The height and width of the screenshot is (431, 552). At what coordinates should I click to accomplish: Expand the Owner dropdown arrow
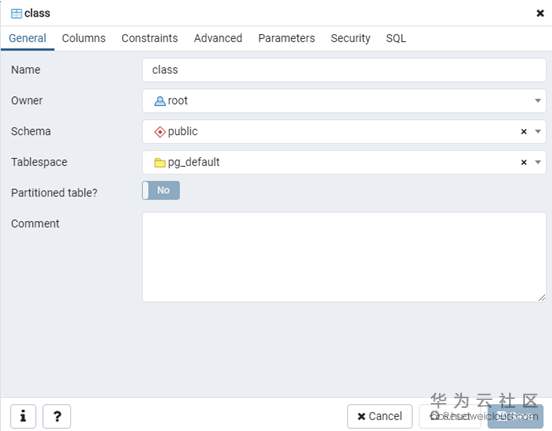[x=538, y=101]
